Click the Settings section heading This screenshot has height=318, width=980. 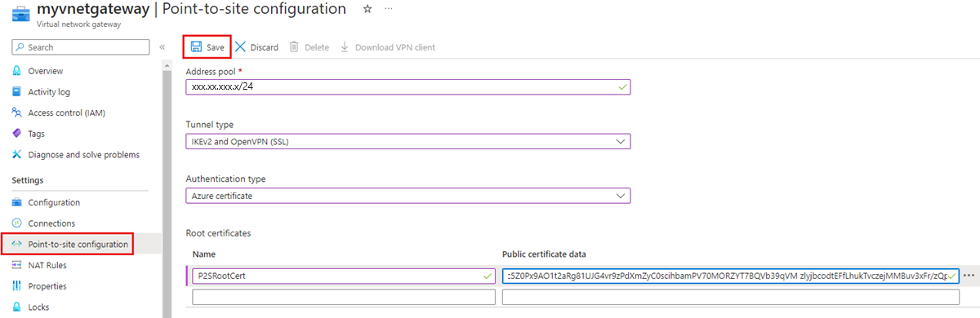coord(28,180)
